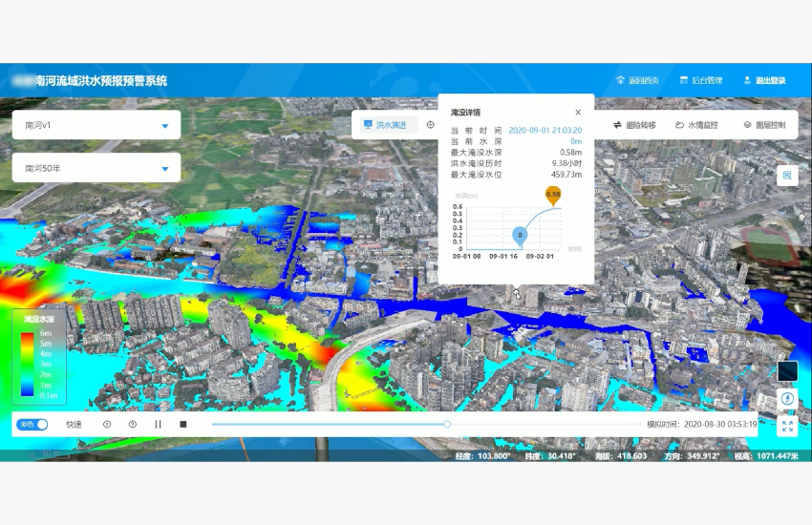Click the 快速 speed label
This screenshot has height=525, width=812.
click(x=74, y=424)
